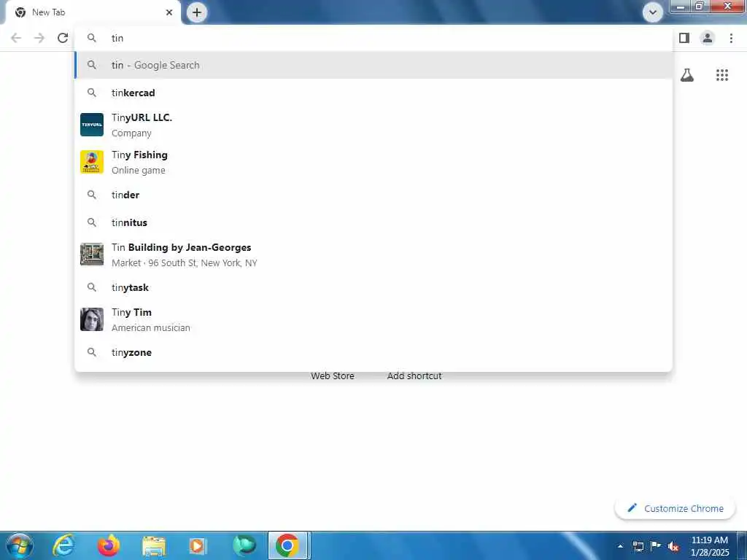Screen dimensions: 747x560
Task: Open Action Center flag icon
Action: 656,546
